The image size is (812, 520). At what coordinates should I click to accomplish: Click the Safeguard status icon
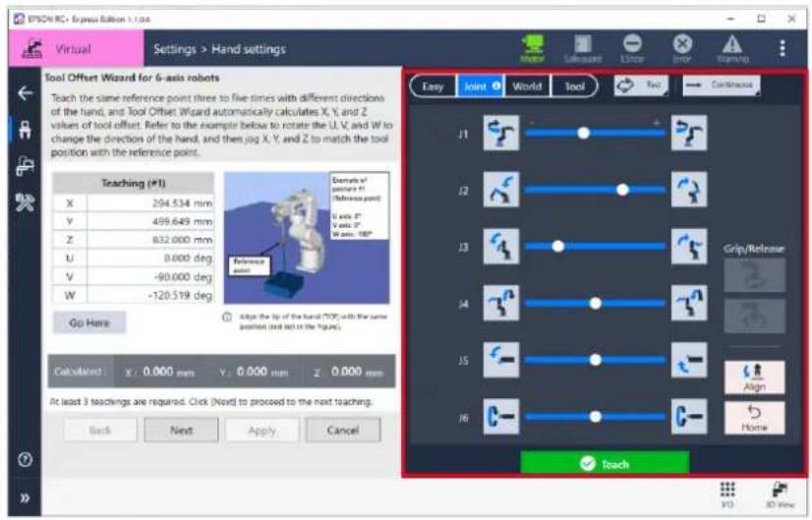click(583, 48)
